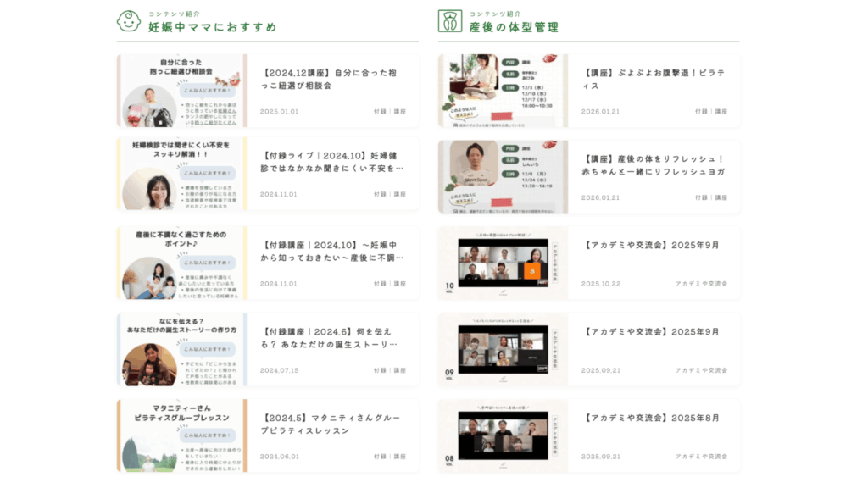Screen dimensions: 868x488
Task: Open the ぷよぷよお腹撃退ピラティス course thumbnail
Action: point(503,91)
